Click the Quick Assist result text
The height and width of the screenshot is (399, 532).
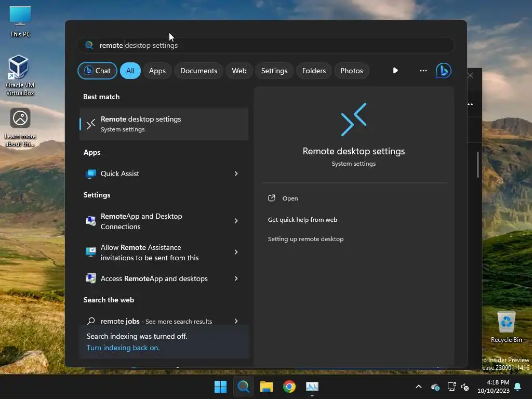point(120,174)
